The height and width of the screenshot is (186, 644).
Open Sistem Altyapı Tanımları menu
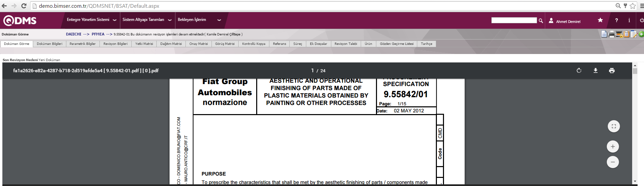point(147,20)
